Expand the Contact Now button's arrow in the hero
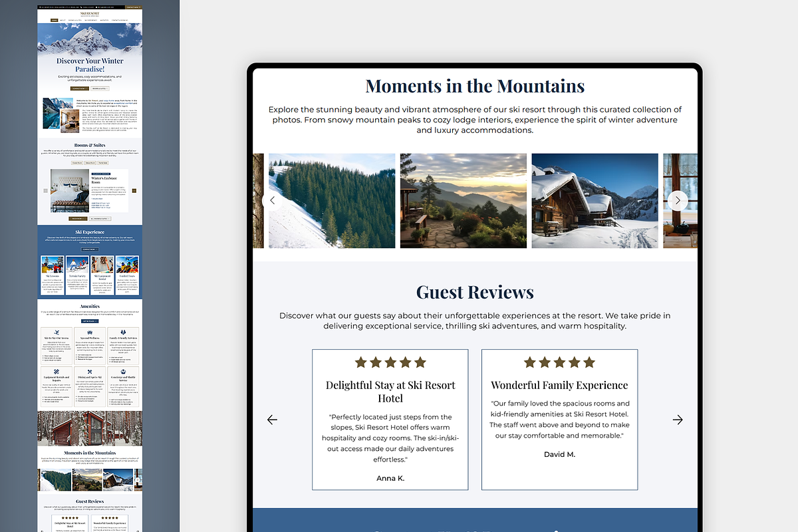 [85, 88]
